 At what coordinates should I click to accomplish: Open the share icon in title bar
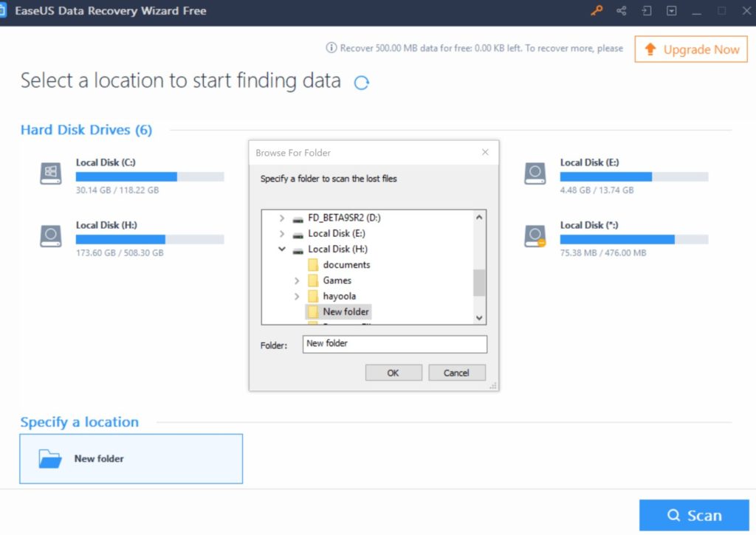click(x=622, y=10)
